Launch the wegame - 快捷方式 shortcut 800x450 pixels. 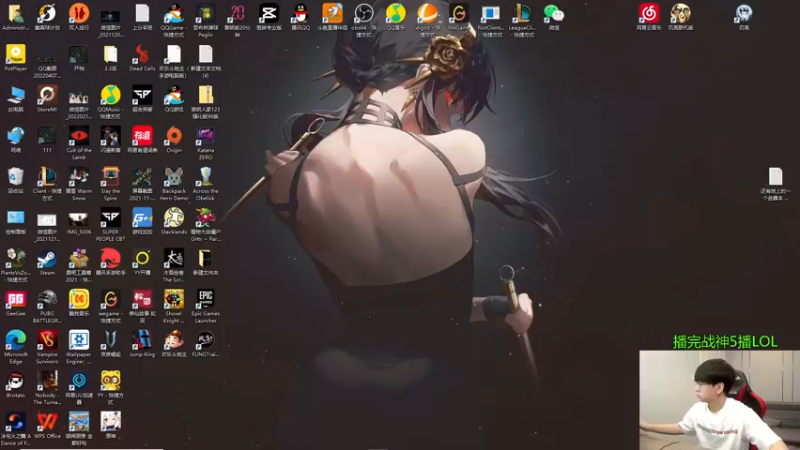(110, 300)
